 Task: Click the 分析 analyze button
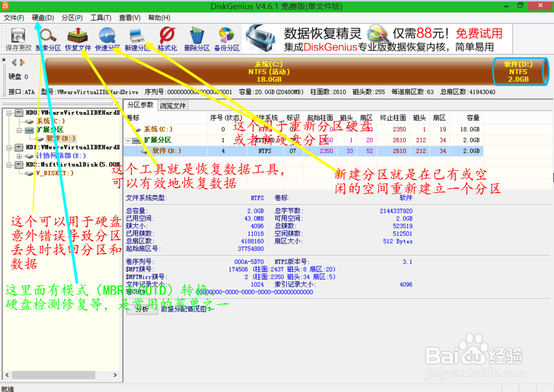pos(142,310)
